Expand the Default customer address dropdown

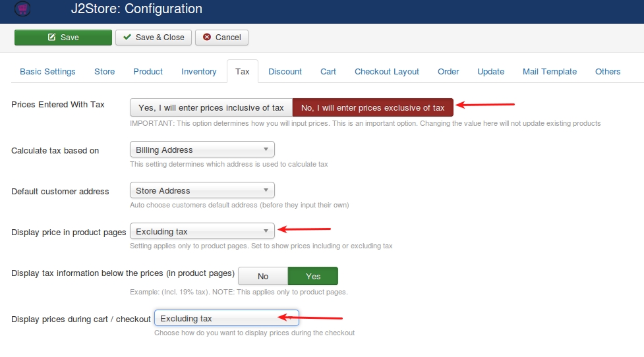pos(202,190)
